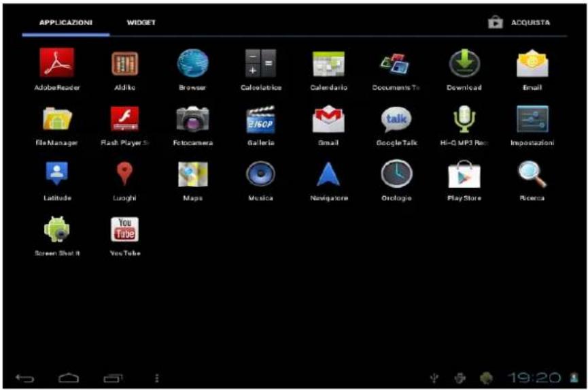Switch to the APPLICAZIONI tab
Screen dimensions: 588x390
[x=66, y=22]
